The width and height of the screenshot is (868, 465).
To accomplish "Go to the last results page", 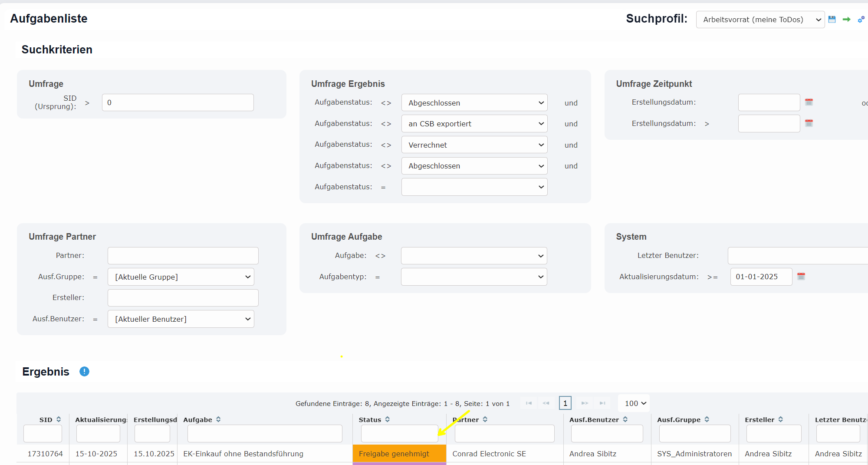I will (x=602, y=403).
